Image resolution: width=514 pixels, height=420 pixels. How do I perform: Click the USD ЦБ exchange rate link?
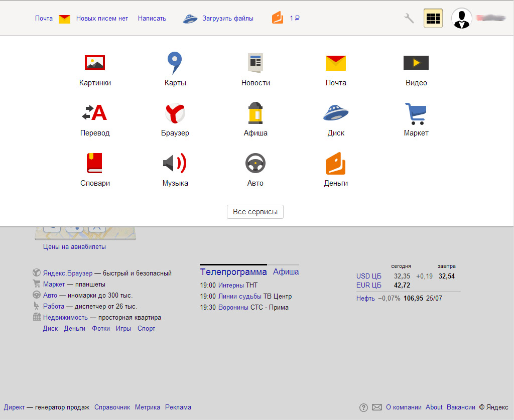point(369,276)
